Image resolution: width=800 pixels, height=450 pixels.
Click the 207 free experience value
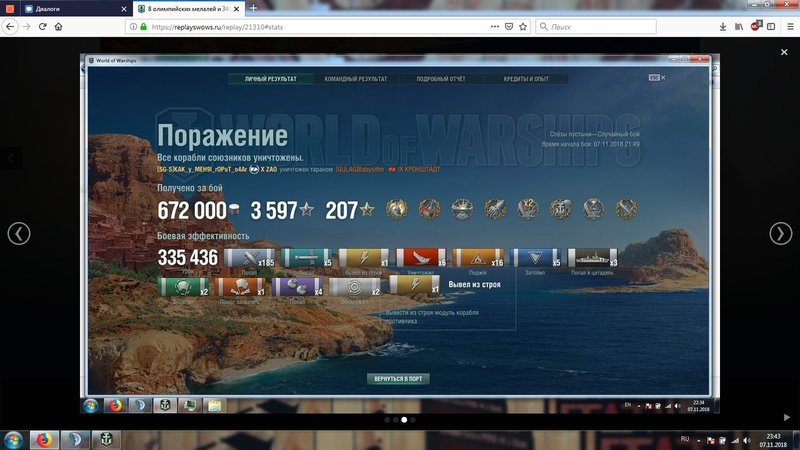(x=341, y=210)
